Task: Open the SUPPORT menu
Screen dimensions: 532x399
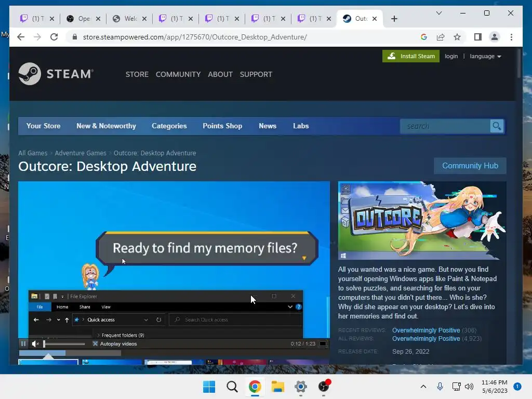Action: 256,74
